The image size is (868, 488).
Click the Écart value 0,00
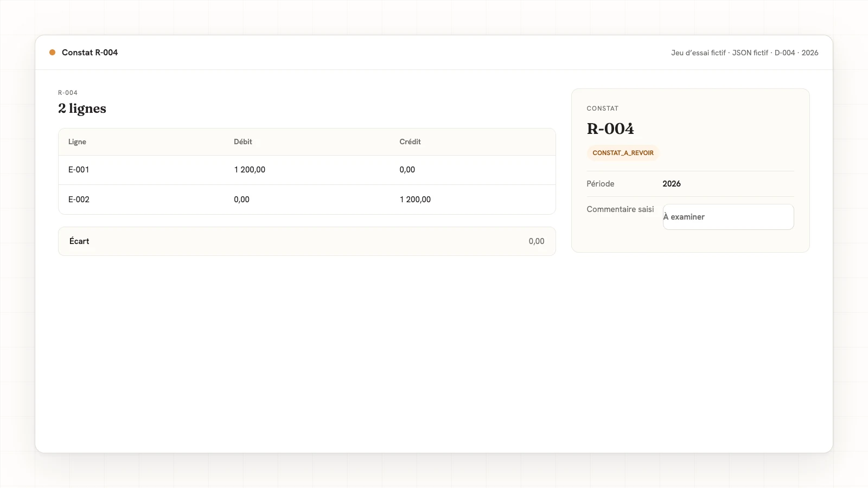coord(537,241)
